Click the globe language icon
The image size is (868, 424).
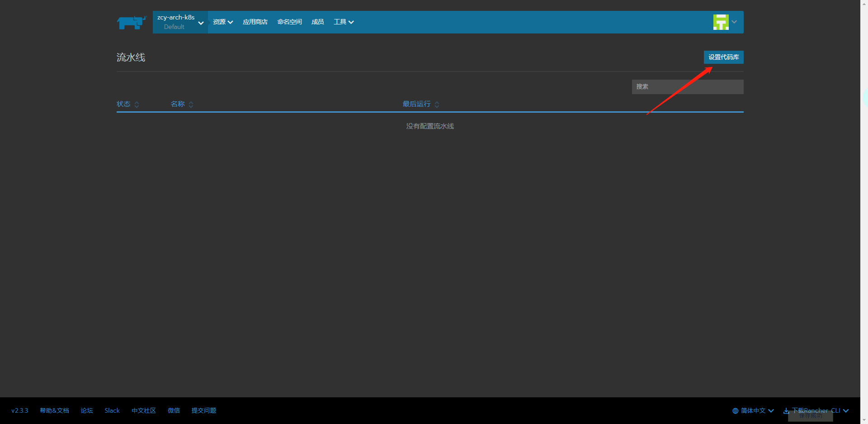(735, 411)
